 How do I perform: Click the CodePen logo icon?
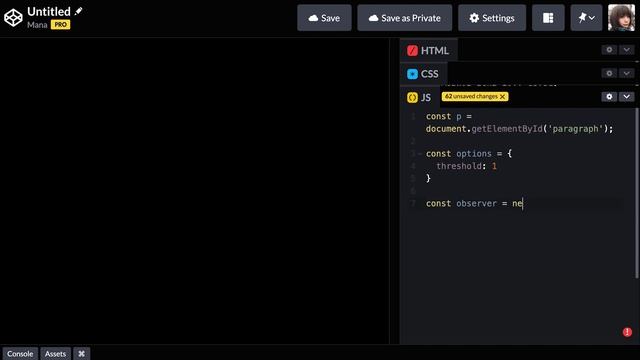(x=13, y=18)
